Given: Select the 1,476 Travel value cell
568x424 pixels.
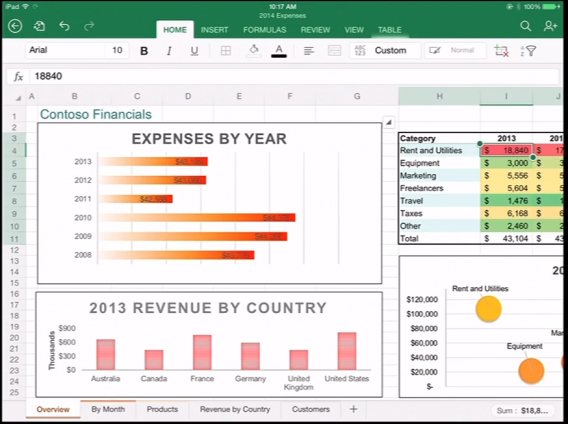Looking at the screenshot, I should 506,201.
